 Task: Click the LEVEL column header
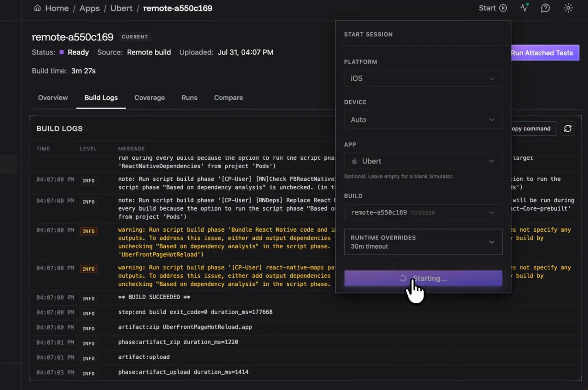[88, 149]
